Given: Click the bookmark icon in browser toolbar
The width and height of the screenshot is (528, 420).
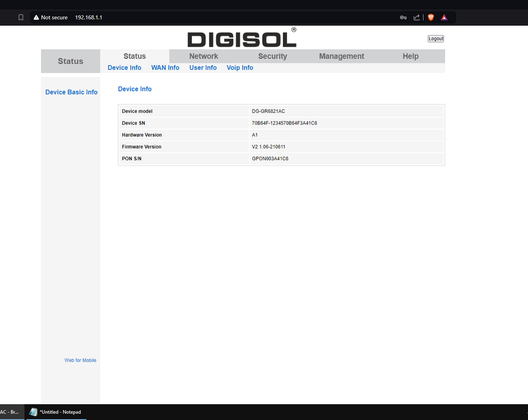Looking at the screenshot, I should click(21, 17).
